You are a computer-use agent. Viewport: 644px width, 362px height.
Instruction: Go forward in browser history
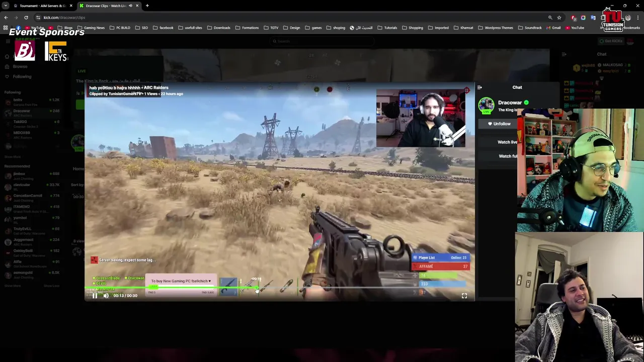coord(16,18)
